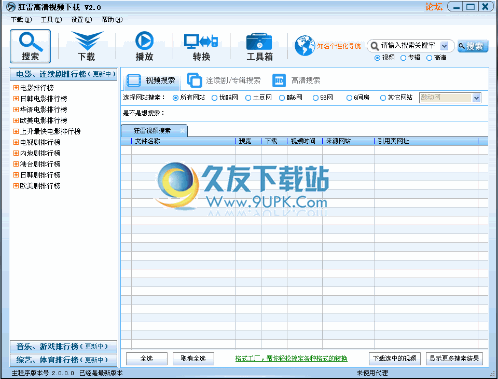Select 港台剧排行榜 in the tree
The width and height of the screenshot is (498, 379).
[x=40, y=164]
